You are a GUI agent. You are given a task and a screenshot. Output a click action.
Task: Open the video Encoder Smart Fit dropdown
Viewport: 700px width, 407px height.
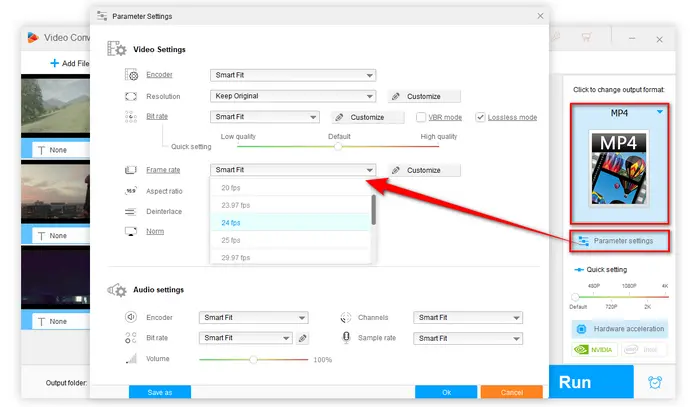pos(293,75)
